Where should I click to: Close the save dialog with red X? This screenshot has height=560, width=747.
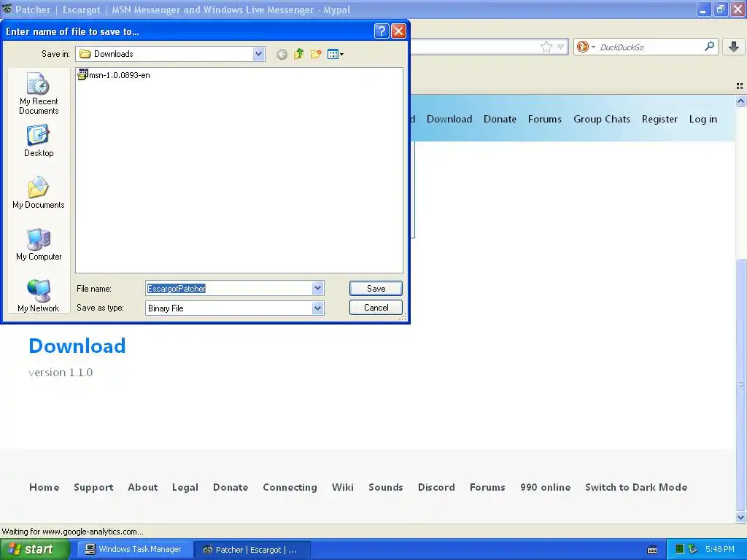[398, 31]
